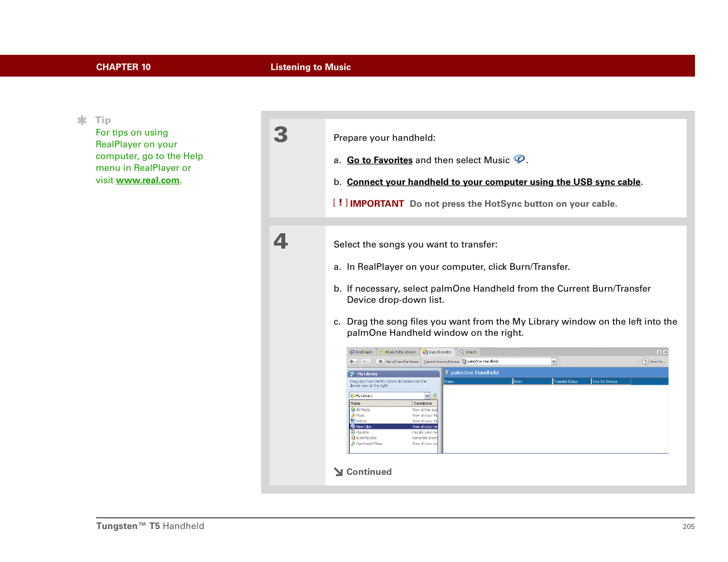Image resolution: width=728 pixels, height=562 pixels.
Task: Switch to the Real Guide tab
Action: [x=361, y=352]
